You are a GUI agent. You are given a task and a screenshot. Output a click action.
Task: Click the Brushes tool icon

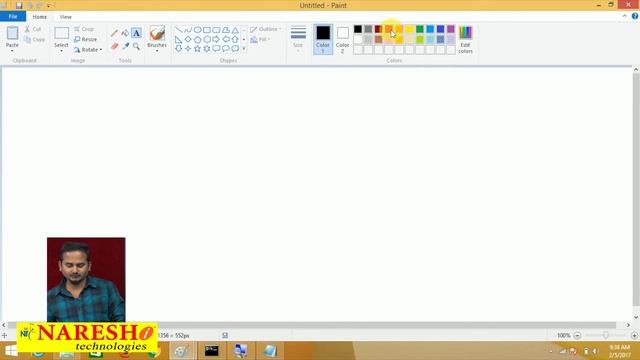point(157,33)
